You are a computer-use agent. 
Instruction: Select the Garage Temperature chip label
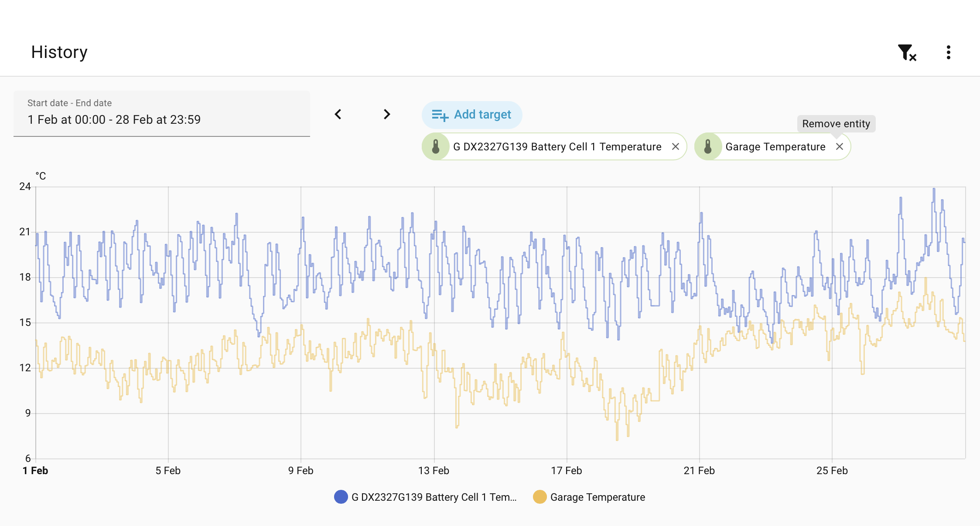click(775, 147)
